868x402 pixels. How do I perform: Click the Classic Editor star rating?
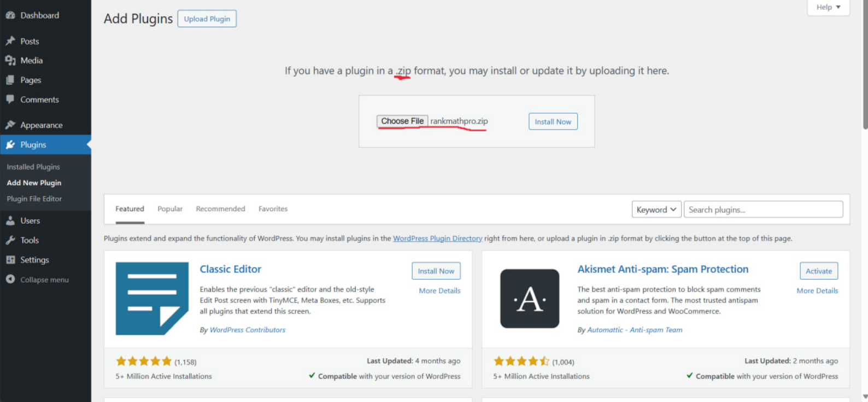pyautogui.click(x=144, y=361)
